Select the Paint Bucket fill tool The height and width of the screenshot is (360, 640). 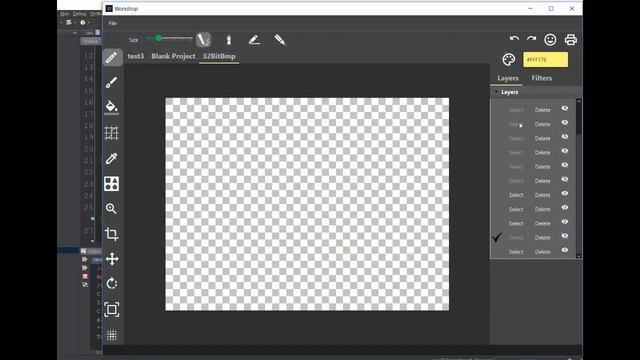112,107
